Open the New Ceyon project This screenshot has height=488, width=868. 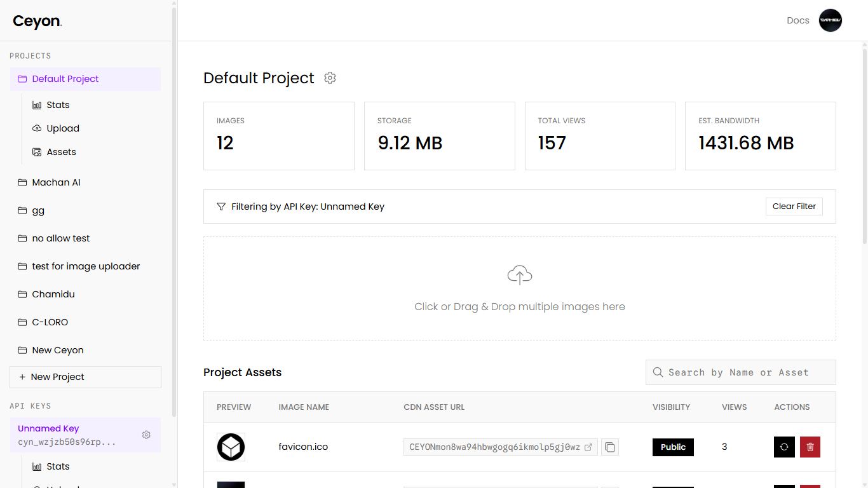(x=85, y=350)
